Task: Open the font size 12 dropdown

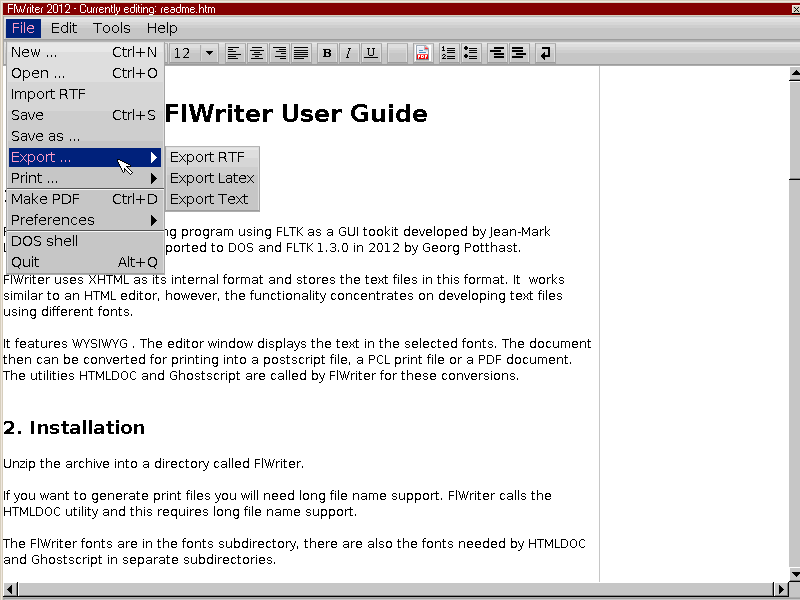Action: pos(209,53)
